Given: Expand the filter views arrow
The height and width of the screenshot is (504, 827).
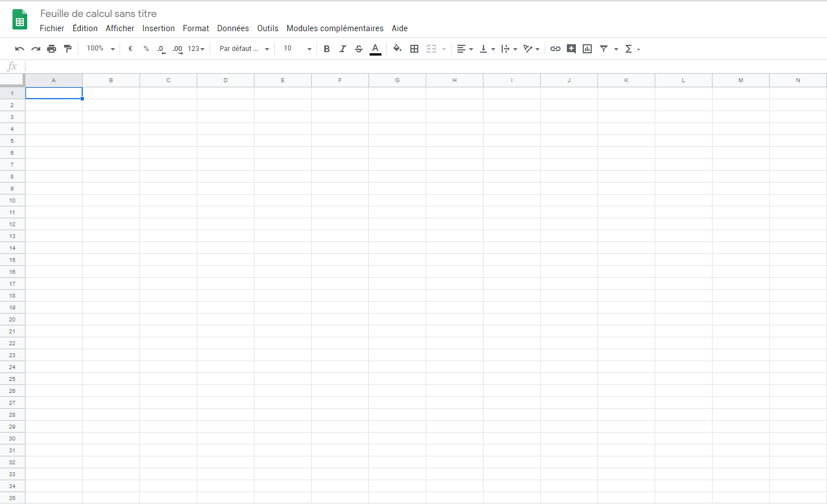Looking at the screenshot, I should (616, 49).
